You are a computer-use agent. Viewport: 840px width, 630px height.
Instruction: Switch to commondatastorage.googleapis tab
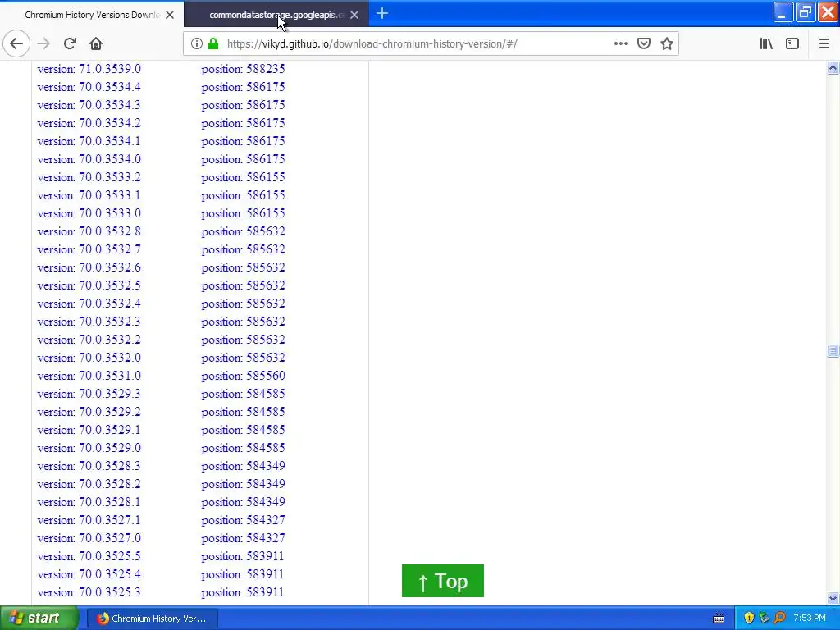tap(276, 15)
